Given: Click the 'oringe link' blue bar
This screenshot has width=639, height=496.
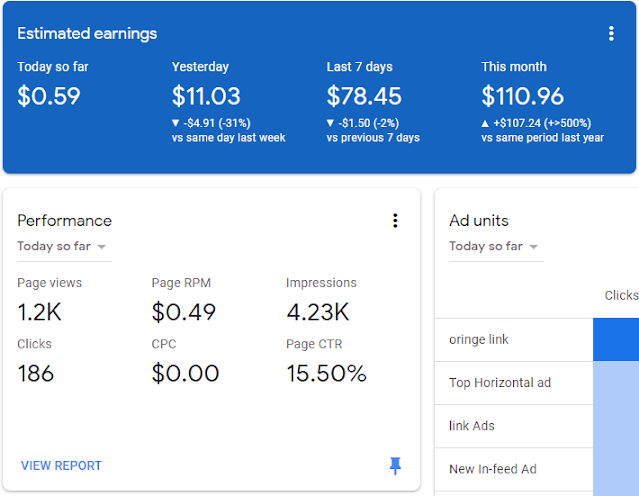Looking at the screenshot, I should point(616,340).
